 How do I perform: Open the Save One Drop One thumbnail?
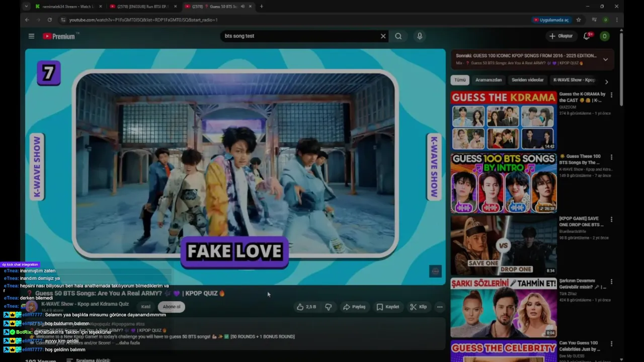(x=504, y=245)
